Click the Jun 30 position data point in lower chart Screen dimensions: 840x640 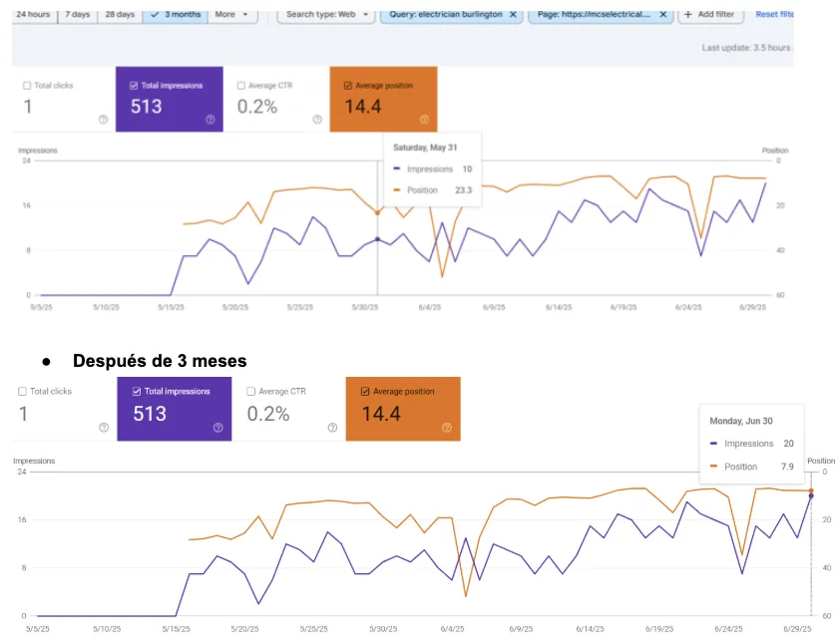(811, 490)
